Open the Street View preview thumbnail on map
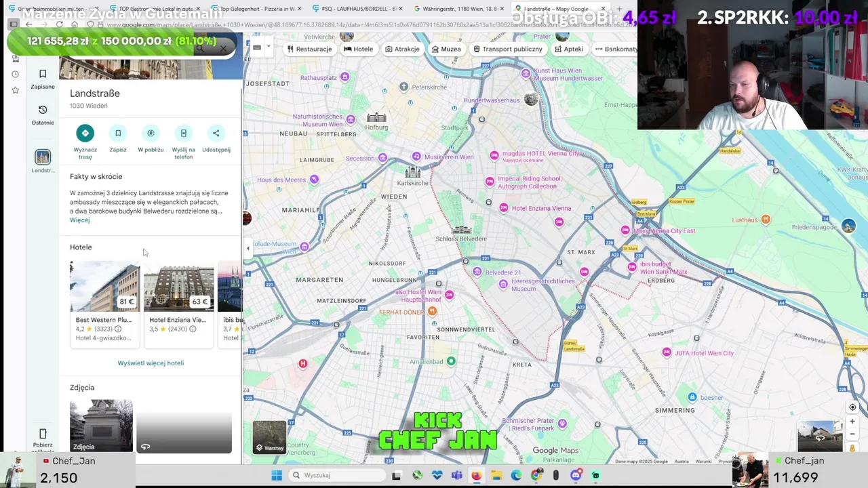The width and height of the screenshot is (868, 488). point(820,436)
